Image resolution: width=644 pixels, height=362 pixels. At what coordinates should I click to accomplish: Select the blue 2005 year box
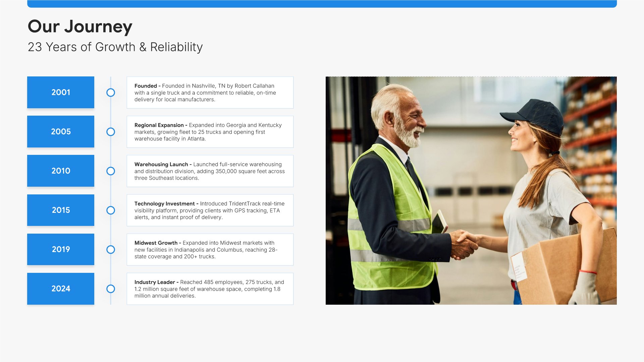61,132
